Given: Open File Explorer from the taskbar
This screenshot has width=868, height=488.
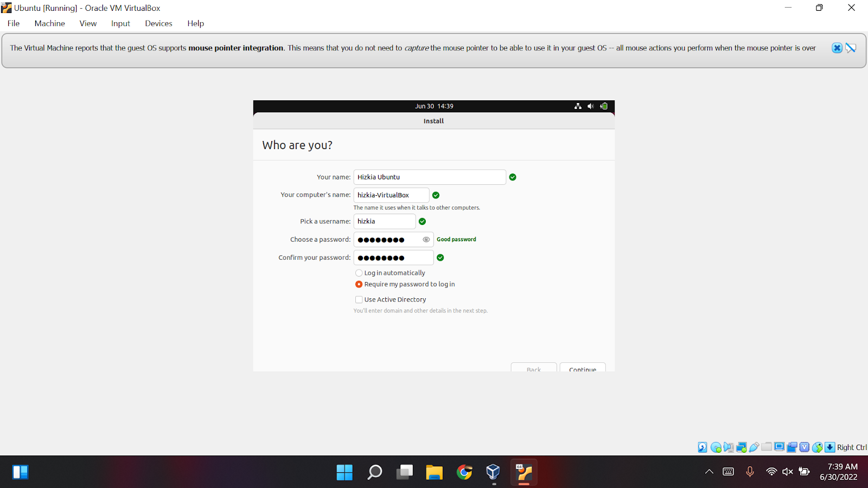Looking at the screenshot, I should coord(434,472).
